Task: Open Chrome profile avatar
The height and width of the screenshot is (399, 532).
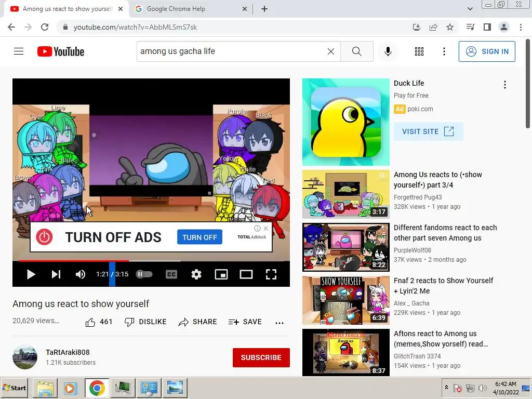Action: click(x=504, y=27)
